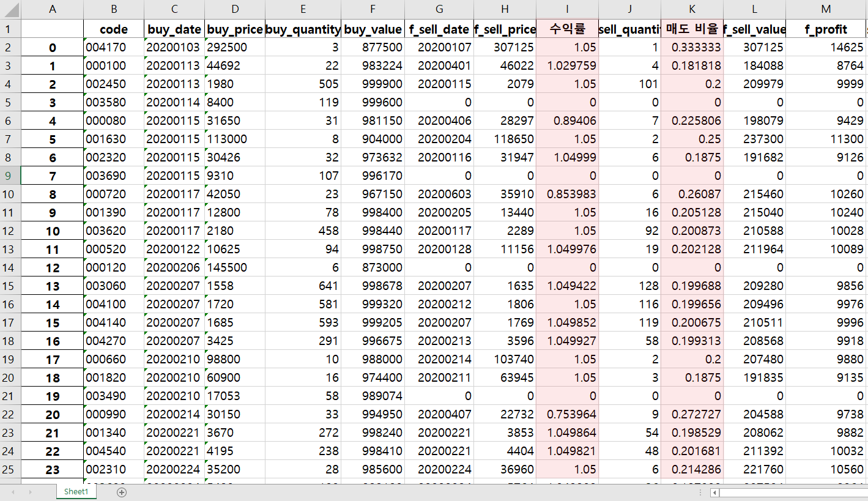Select the index cell labeled 16

(53, 341)
